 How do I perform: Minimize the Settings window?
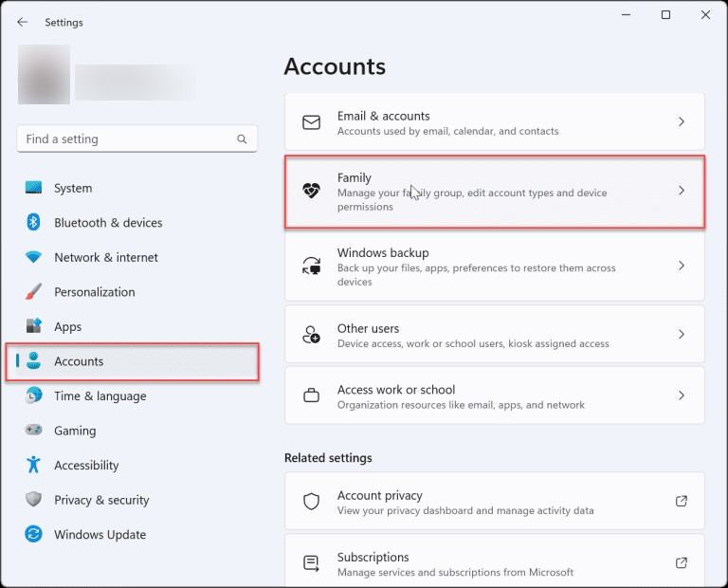point(626,15)
